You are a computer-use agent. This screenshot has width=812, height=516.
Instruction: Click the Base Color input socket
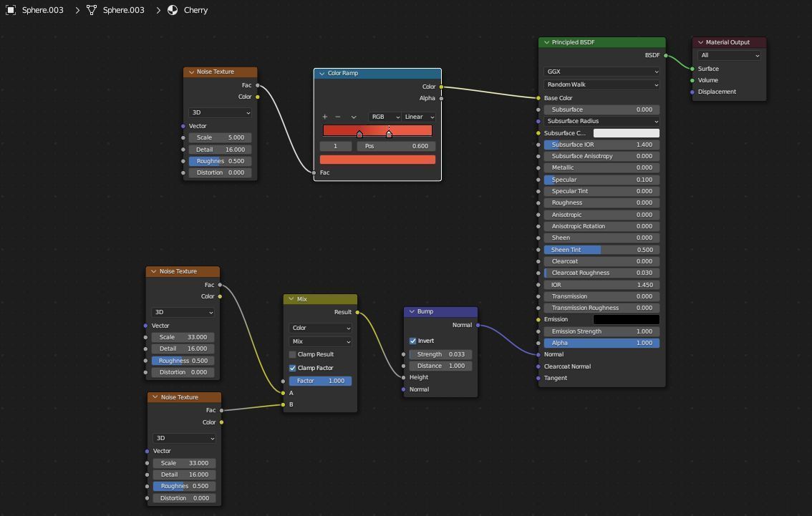538,98
